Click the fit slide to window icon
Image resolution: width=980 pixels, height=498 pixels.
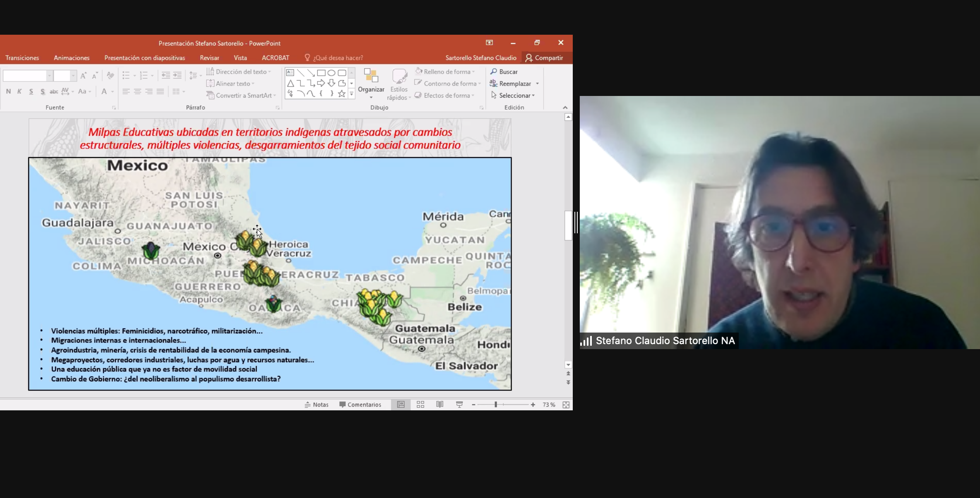coord(566,405)
